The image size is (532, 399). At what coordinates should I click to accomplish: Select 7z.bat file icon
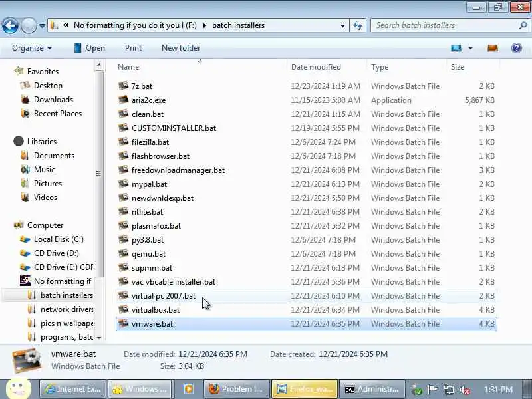click(124, 86)
